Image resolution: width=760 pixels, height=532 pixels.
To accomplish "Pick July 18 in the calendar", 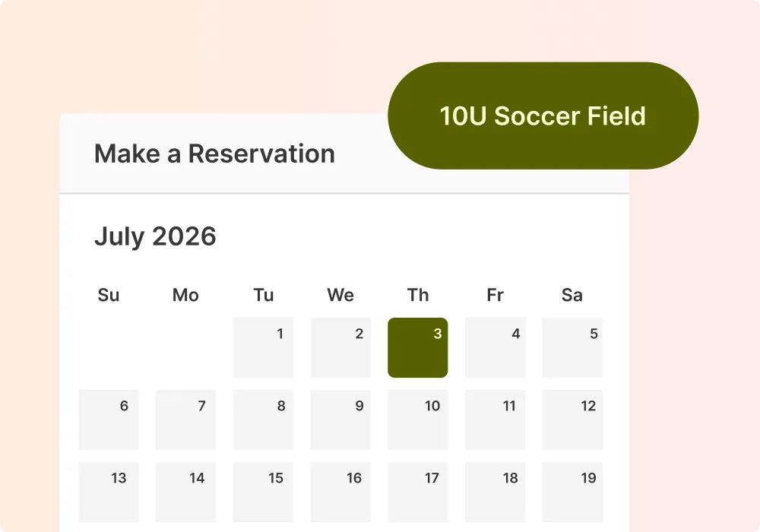I will tap(496, 492).
